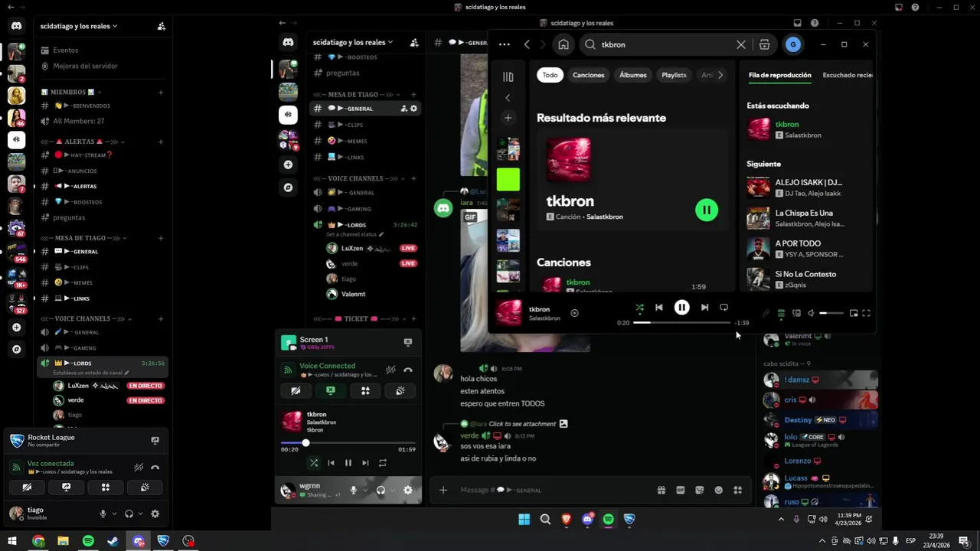The width and height of the screenshot is (980, 551).
Task: Open Eventos in tiago's Discord
Action: (x=65, y=50)
